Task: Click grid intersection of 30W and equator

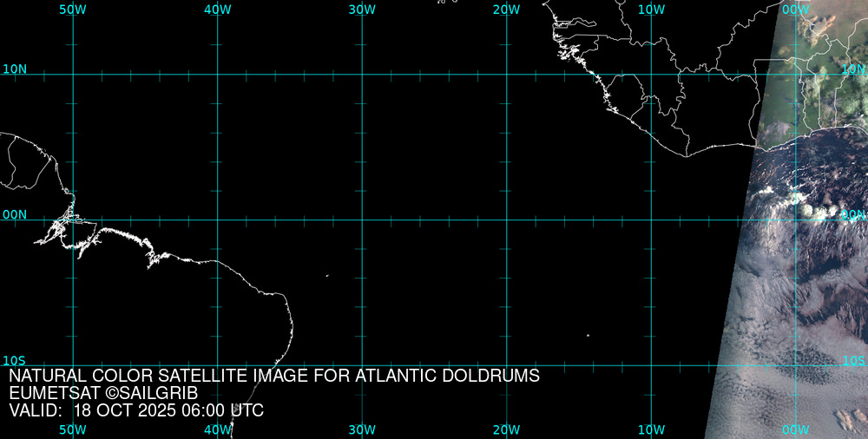Action: tap(362, 219)
